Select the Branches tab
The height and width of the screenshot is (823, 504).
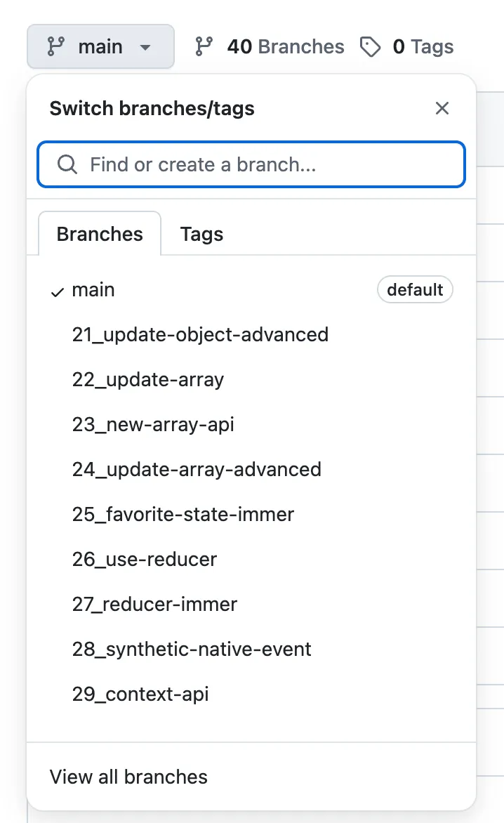100,234
